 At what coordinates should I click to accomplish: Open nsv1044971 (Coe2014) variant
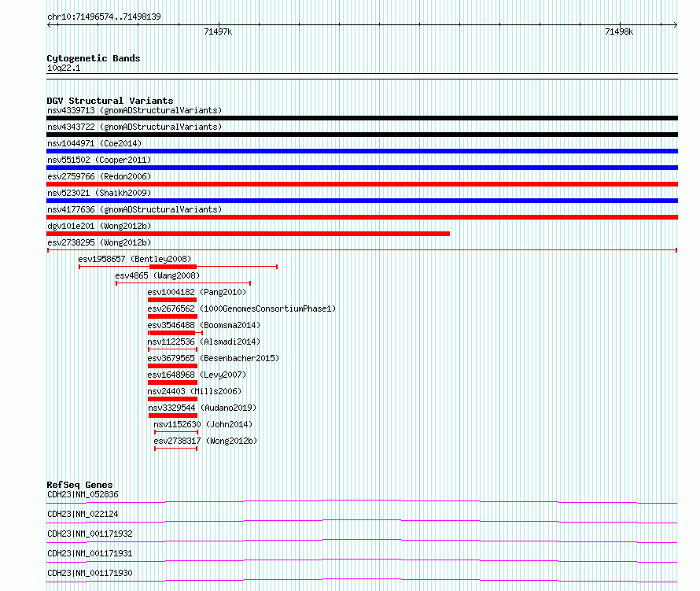[x=94, y=143]
